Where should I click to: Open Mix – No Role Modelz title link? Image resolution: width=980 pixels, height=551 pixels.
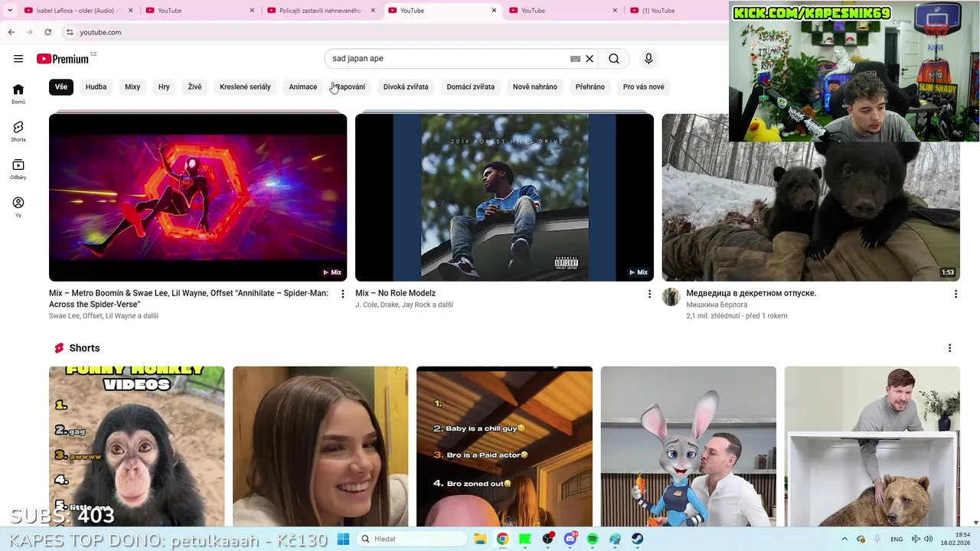(x=395, y=293)
